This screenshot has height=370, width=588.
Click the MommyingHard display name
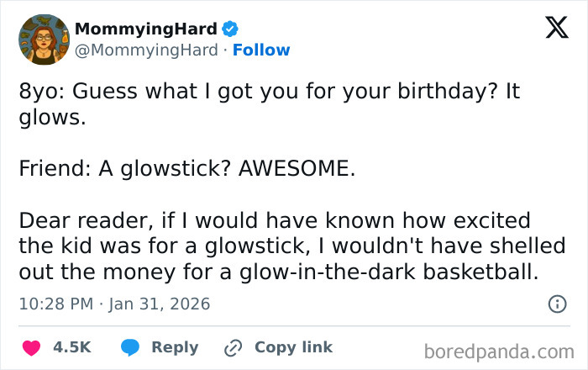click(146, 30)
